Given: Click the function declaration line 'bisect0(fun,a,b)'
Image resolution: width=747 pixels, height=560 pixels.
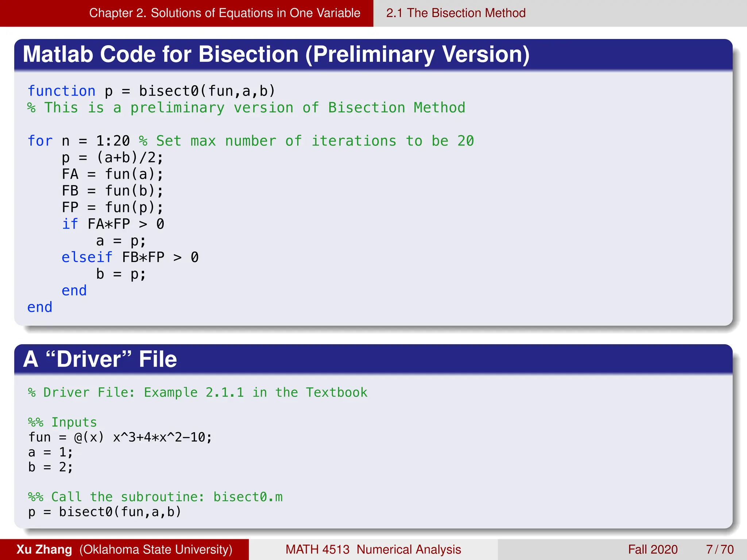Looking at the screenshot, I should click(151, 91).
